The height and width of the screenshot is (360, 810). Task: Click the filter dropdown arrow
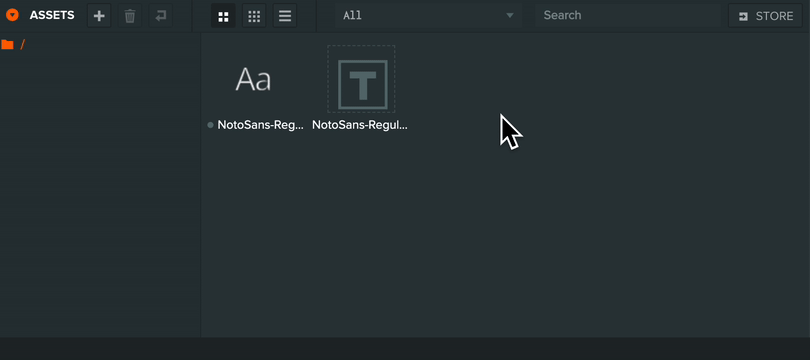point(510,15)
